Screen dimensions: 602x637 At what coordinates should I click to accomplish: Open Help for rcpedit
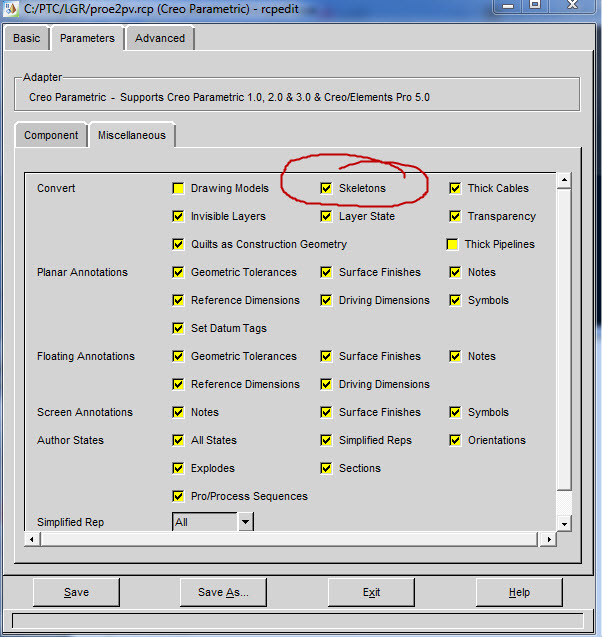pos(519,592)
